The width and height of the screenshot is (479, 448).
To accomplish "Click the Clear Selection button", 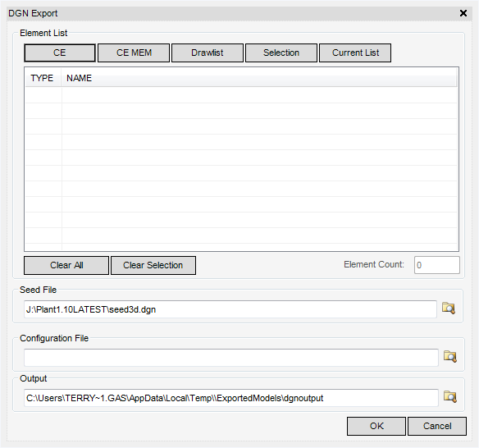I will [x=153, y=265].
